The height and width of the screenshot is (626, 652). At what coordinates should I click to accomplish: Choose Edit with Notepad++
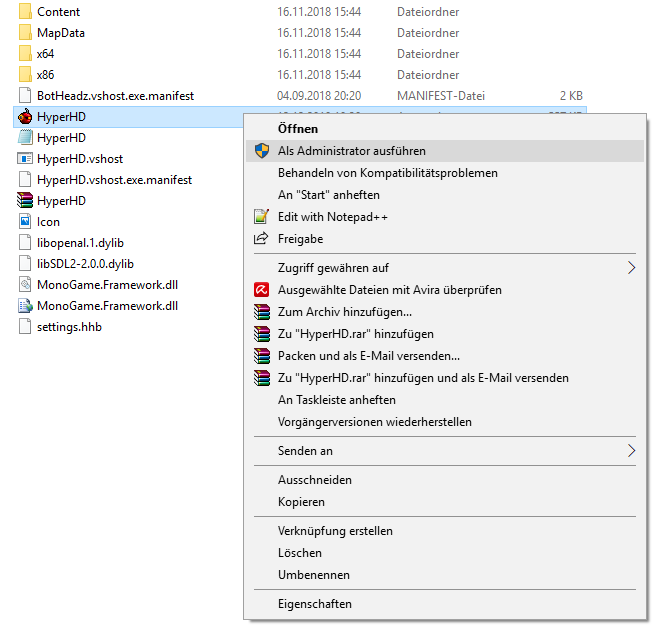coord(445,217)
